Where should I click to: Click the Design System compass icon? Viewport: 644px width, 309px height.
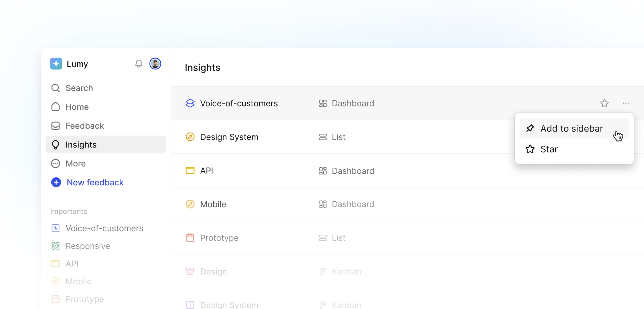point(190,137)
